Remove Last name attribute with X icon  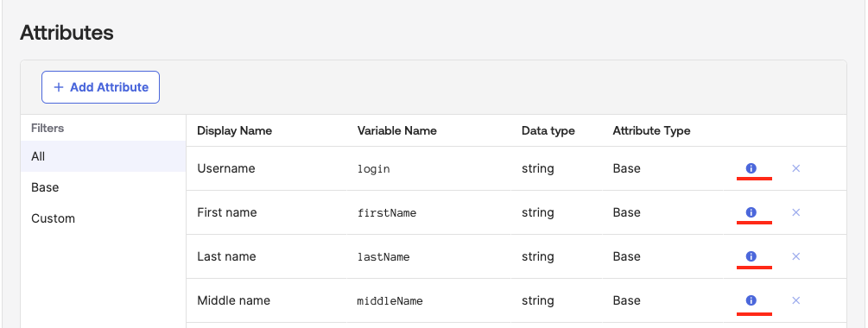796,256
